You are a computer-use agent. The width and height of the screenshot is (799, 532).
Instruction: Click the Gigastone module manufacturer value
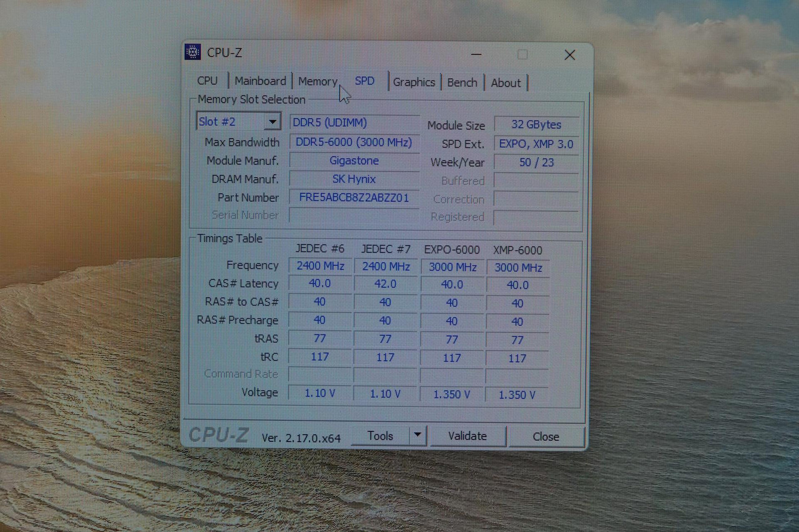(355, 161)
